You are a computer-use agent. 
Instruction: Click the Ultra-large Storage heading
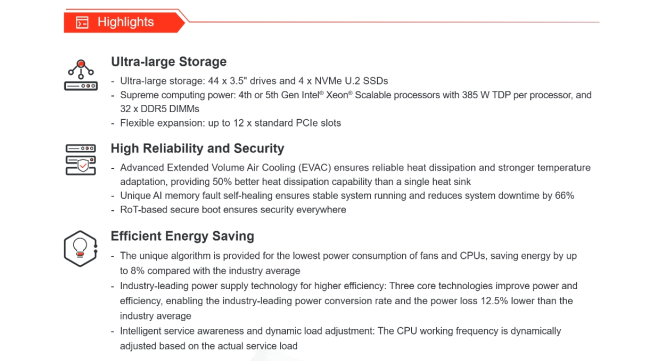pos(169,62)
